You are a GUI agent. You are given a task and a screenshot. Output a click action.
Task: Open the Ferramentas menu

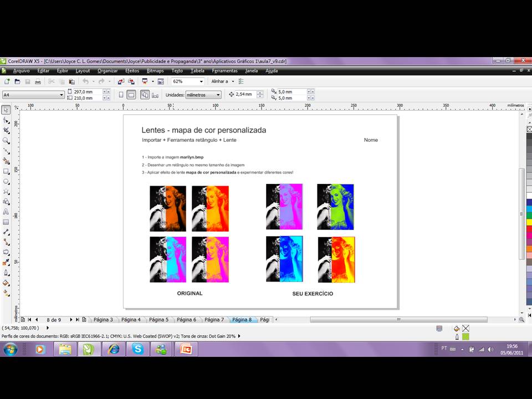(224, 71)
